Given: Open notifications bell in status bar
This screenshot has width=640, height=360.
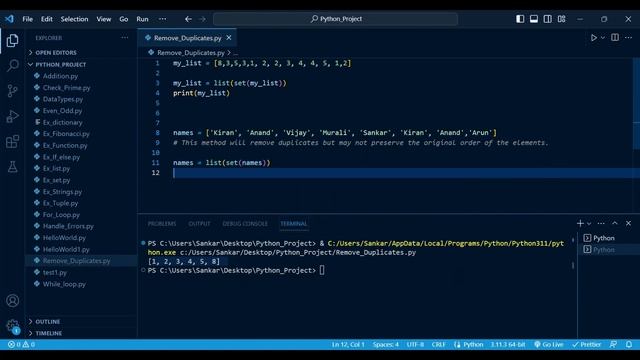Looking at the screenshot, I should click(x=629, y=344).
